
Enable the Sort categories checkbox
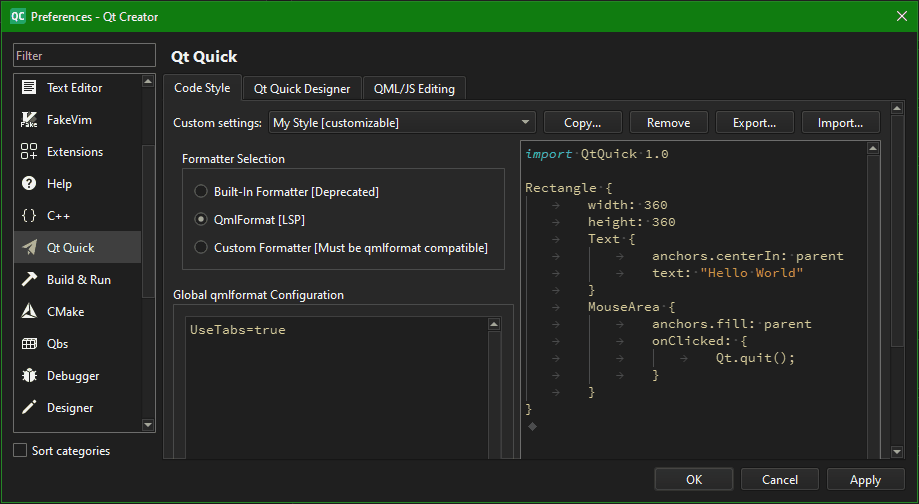20,450
